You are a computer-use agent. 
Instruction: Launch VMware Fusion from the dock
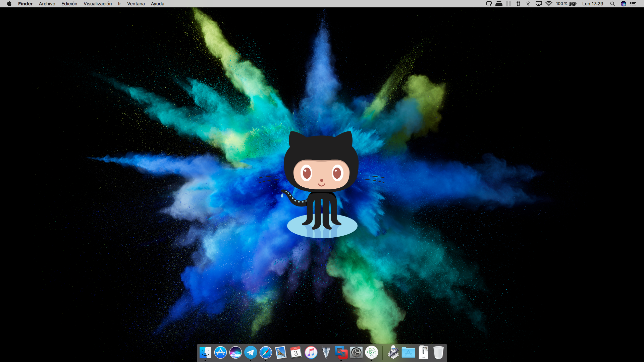tap(341, 352)
